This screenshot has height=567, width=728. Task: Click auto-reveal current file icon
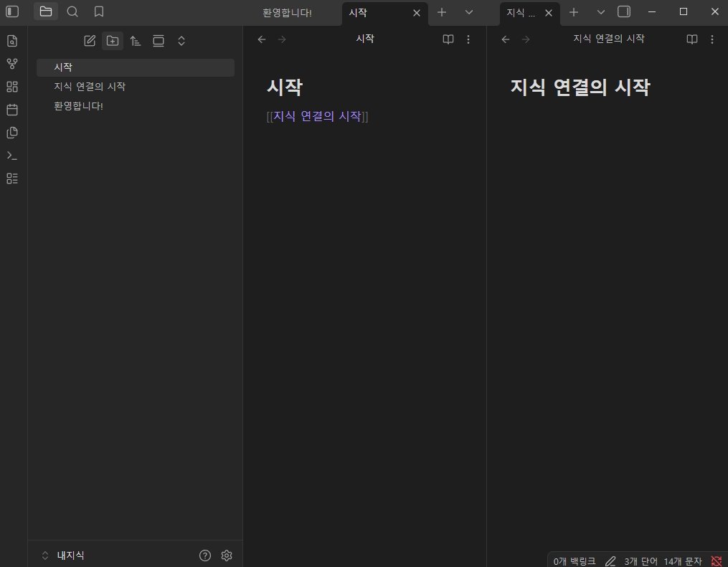(159, 41)
